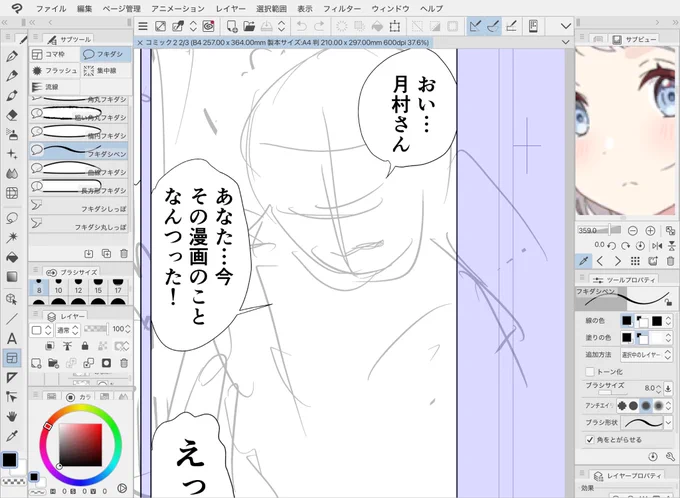Click the black main color swatch in toolbar
Viewport: 680px width, 498px height.
pos(9,460)
